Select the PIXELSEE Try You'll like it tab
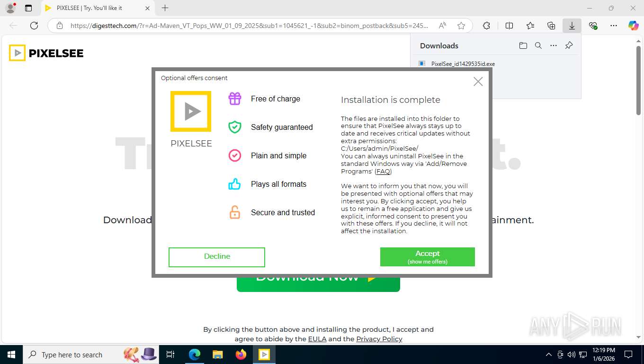The width and height of the screenshot is (644, 364). pyautogui.click(x=98, y=8)
